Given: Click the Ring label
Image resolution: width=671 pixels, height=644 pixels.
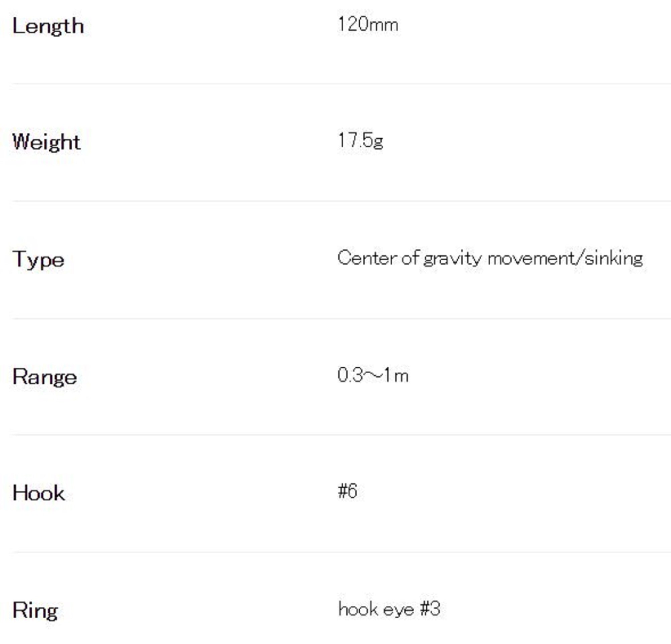Looking at the screenshot, I should pos(35,610).
